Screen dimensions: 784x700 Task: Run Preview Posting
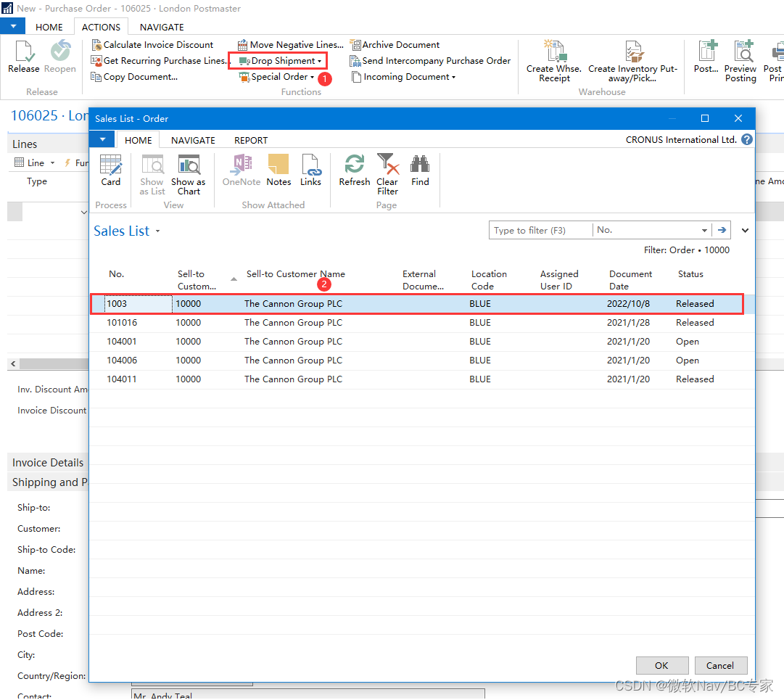[x=740, y=62]
